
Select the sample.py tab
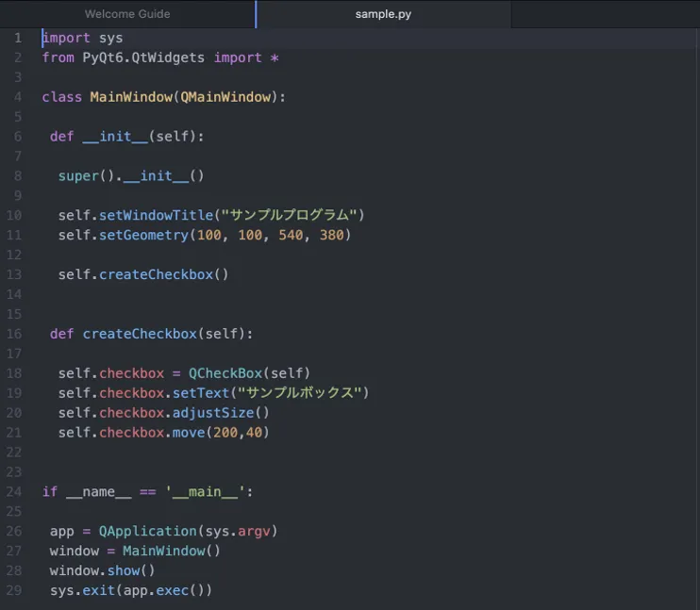coord(383,14)
